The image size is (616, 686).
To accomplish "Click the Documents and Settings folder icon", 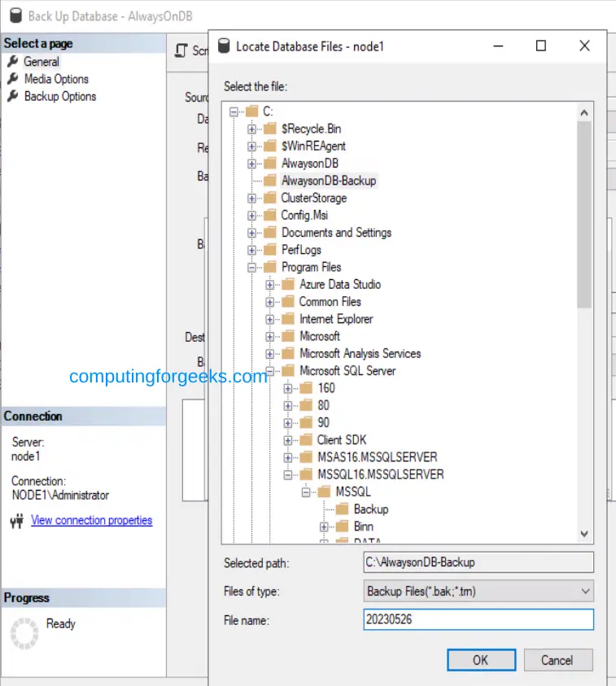I will click(270, 232).
